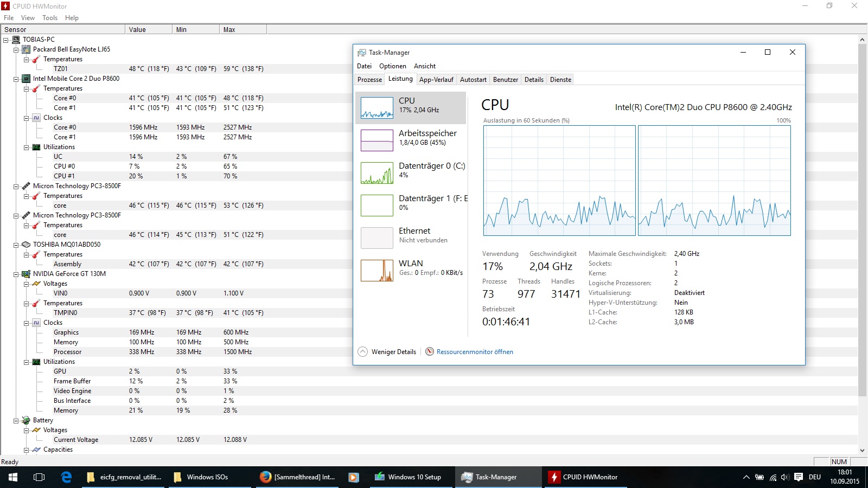
Task: Collapse the TOBIAS-PC root node
Action: pyautogui.click(x=5, y=40)
